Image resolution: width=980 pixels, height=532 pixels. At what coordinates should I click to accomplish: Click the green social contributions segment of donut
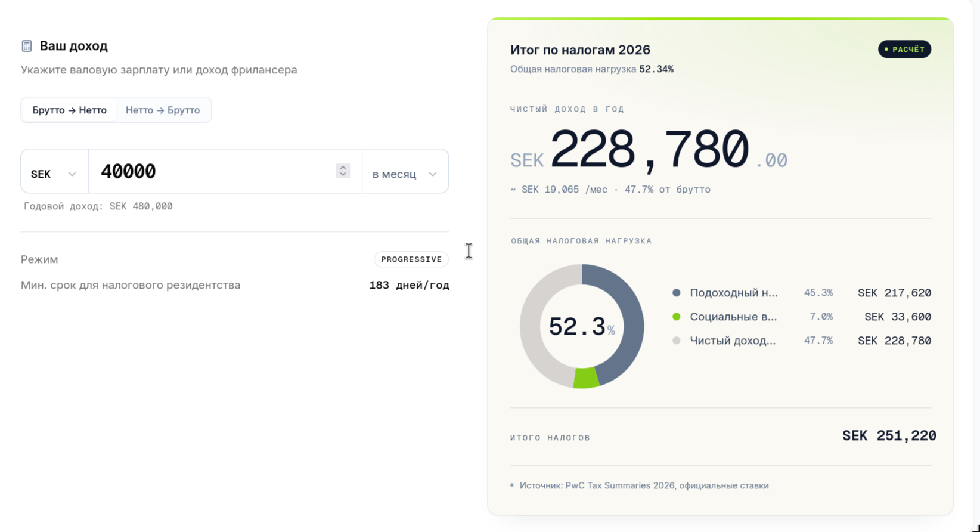click(x=586, y=378)
